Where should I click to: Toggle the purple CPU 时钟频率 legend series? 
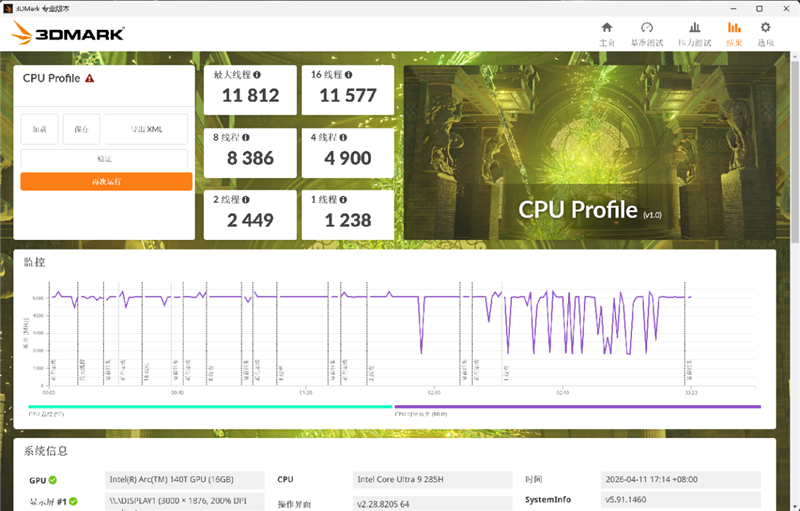pos(578,407)
